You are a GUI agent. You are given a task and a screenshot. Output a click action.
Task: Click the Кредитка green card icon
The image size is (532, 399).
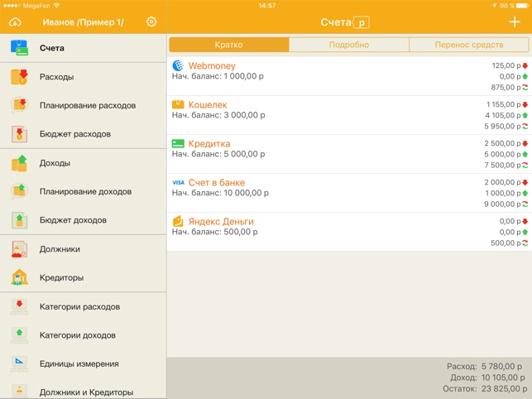[178, 143]
